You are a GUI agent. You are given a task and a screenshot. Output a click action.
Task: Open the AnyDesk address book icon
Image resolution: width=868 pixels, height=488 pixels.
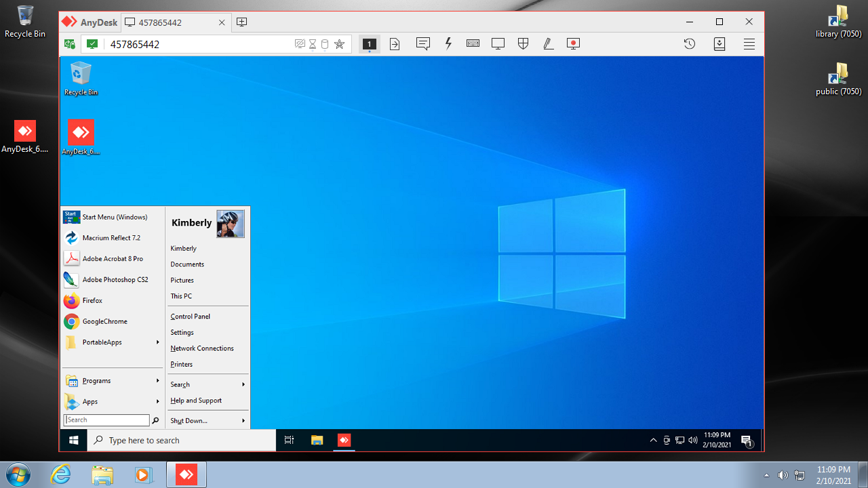(x=719, y=44)
